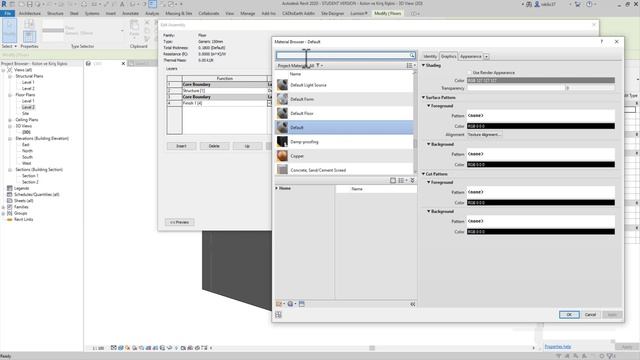Select the Concrete, Sand/Cement Screed thumbnail
This screenshot has width=640, height=360.
(x=282, y=169)
